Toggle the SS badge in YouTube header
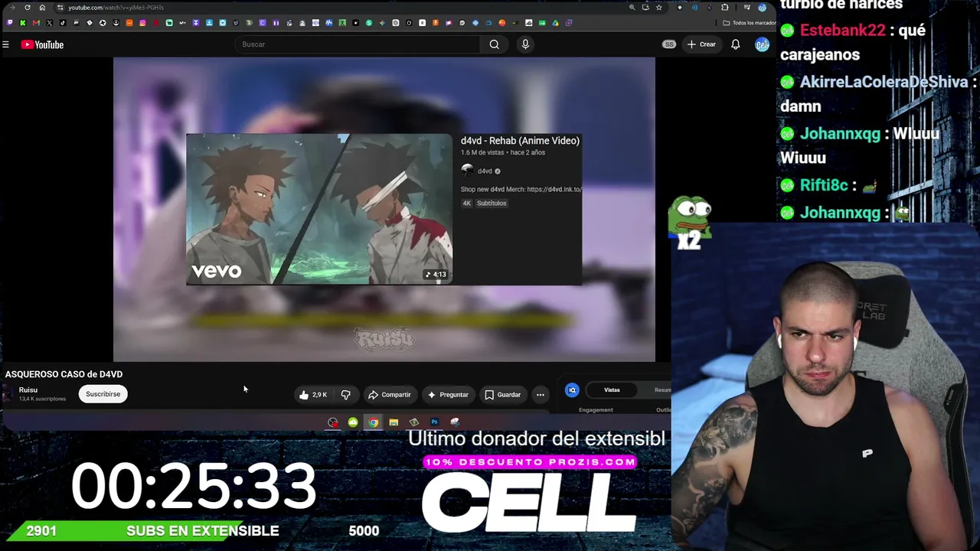The image size is (980, 551). (x=669, y=44)
